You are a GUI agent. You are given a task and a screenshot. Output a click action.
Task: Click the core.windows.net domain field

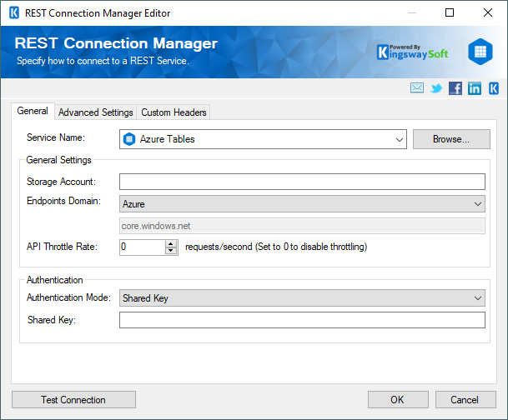[302, 226]
